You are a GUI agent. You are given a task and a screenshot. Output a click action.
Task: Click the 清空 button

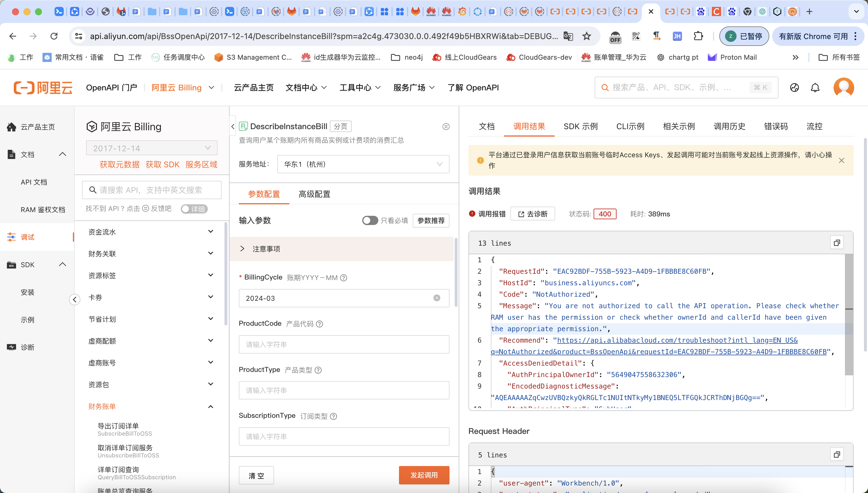256,475
